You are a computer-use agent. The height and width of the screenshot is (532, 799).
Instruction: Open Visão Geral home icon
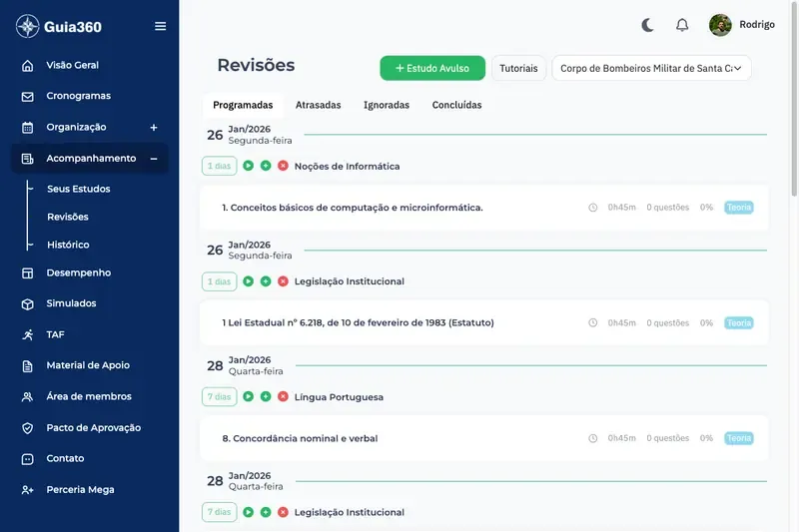click(28, 66)
